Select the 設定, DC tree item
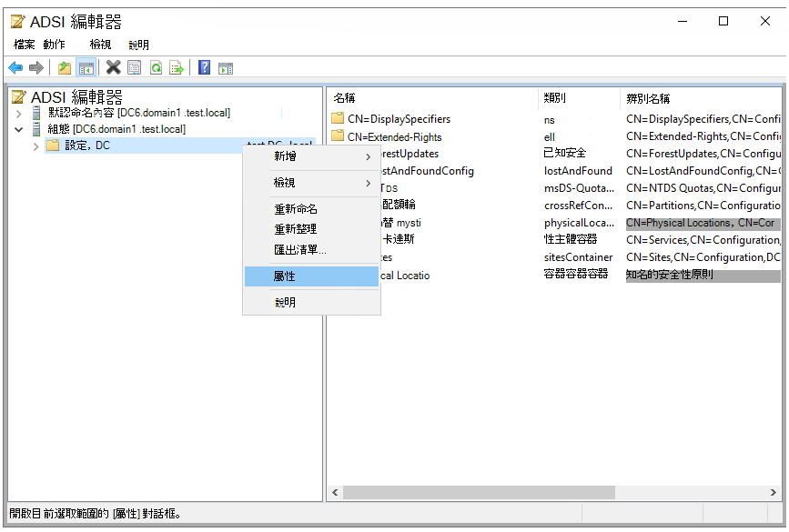Screen dimensions: 789x532 coord(87,146)
